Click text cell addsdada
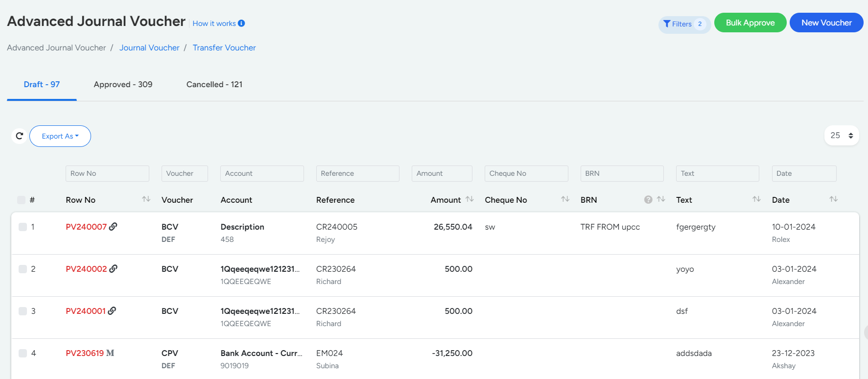 [x=694, y=353]
